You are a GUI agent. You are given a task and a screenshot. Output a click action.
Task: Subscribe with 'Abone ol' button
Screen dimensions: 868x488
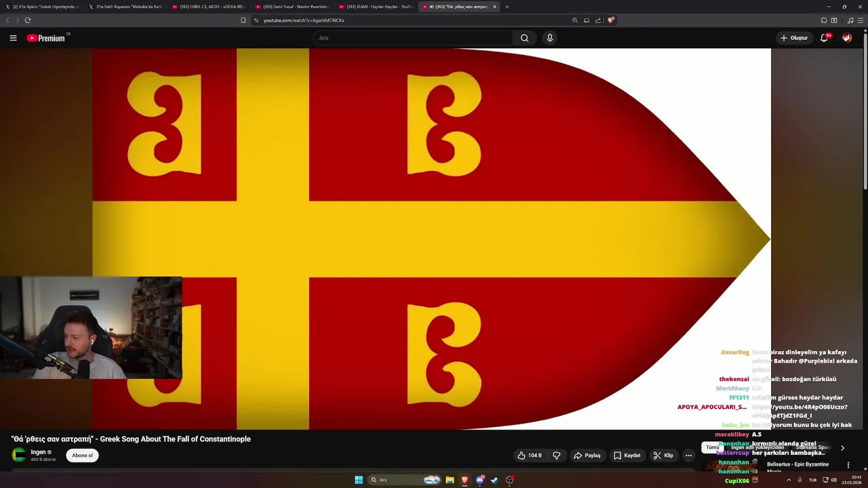82,455
